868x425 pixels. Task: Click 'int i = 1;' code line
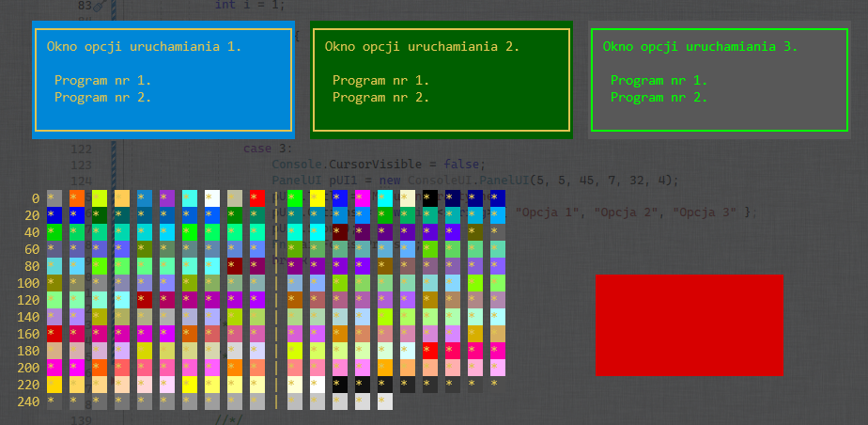tap(250, 5)
